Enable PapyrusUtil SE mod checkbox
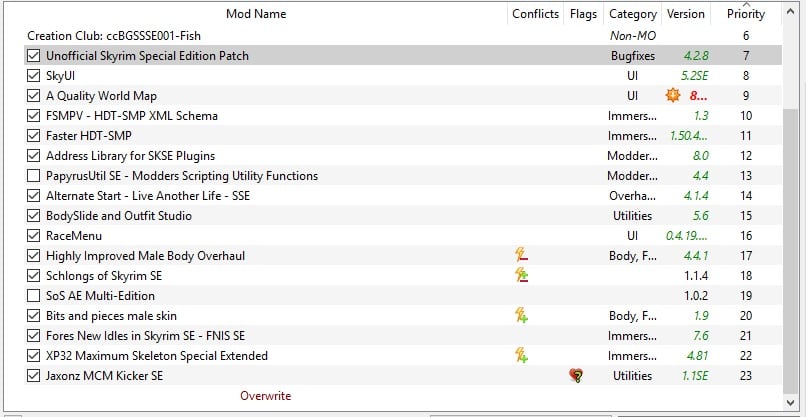This screenshot has height=417, width=806. pyautogui.click(x=33, y=176)
